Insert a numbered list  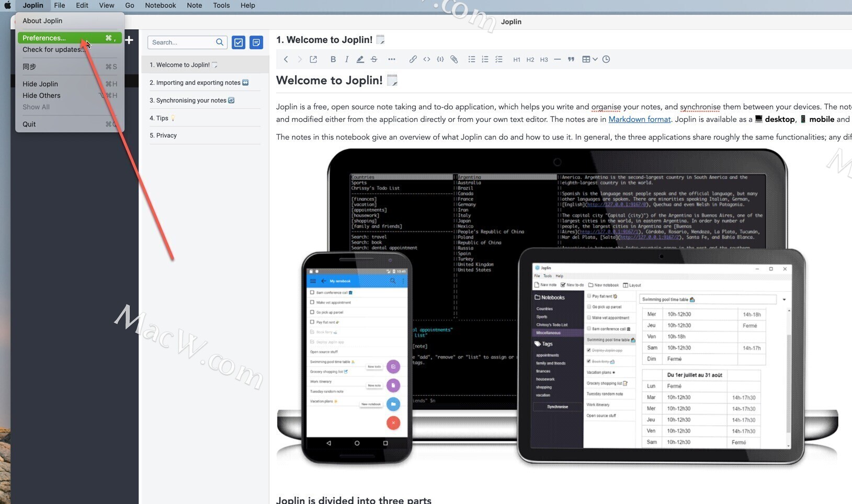click(x=485, y=60)
